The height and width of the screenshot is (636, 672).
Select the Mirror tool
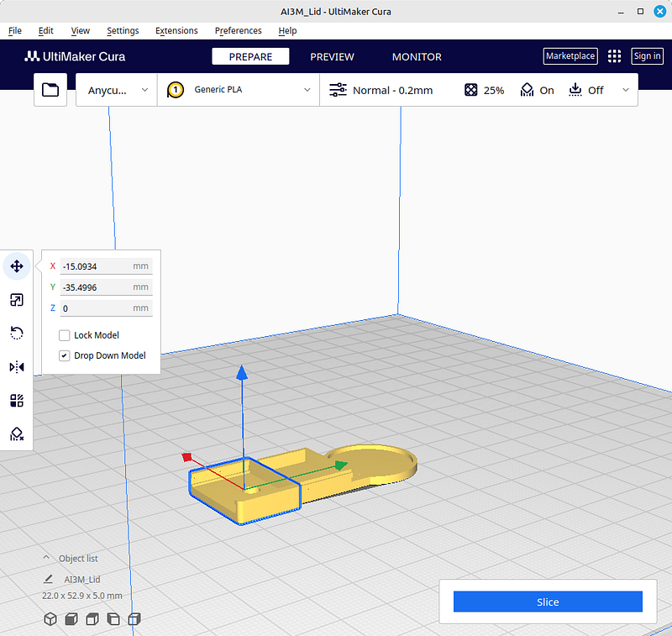pos(17,367)
